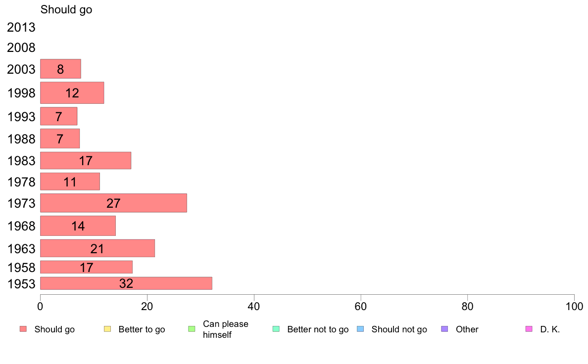This screenshot has width=588, height=364.
Task: Click the 1968 bar labeled 14
Action: (78, 226)
